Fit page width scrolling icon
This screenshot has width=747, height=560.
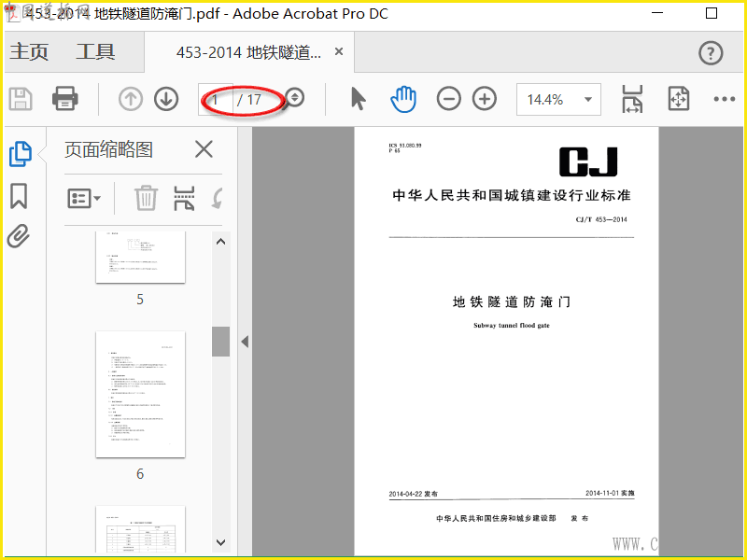(632, 99)
